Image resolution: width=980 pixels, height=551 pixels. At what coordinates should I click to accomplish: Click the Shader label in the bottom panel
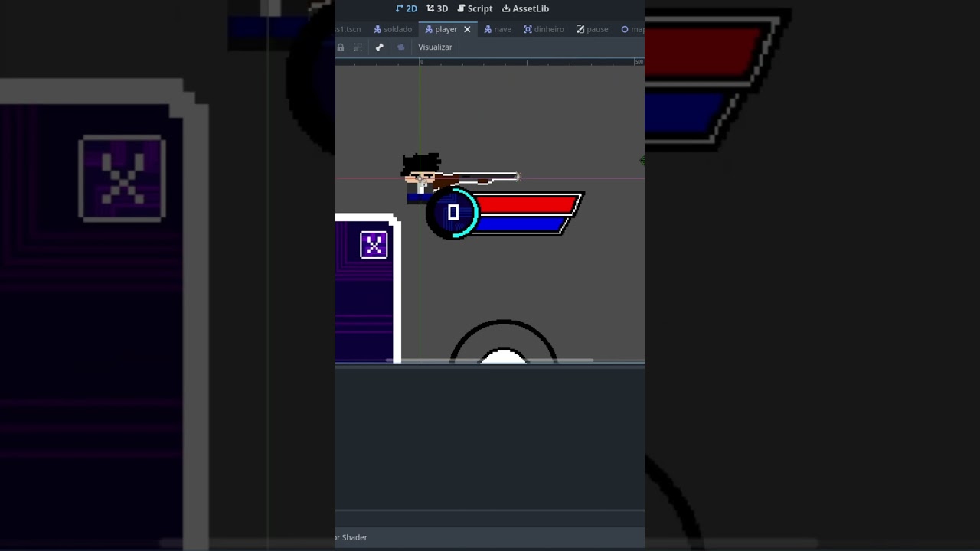coord(354,537)
